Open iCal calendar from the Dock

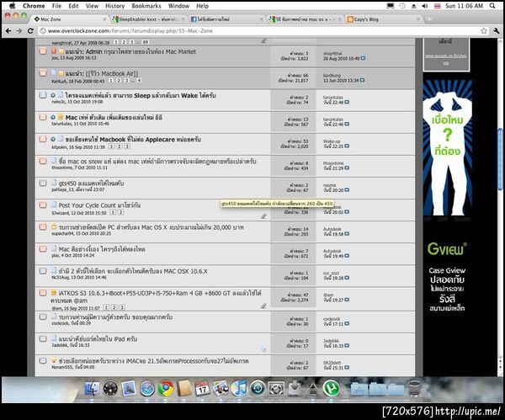(x=203, y=389)
